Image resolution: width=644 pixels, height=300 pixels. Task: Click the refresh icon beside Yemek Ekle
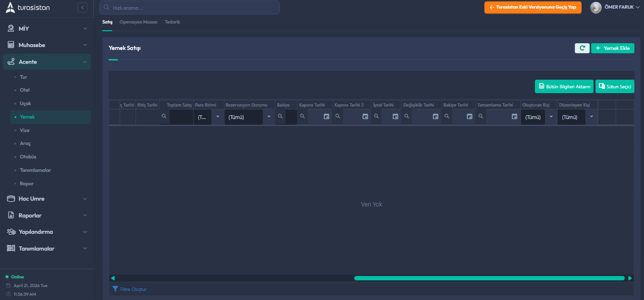click(582, 48)
